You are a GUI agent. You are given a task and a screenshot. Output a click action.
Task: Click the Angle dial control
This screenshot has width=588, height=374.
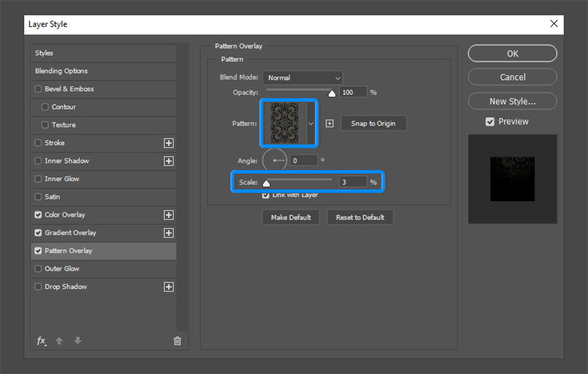(274, 160)
